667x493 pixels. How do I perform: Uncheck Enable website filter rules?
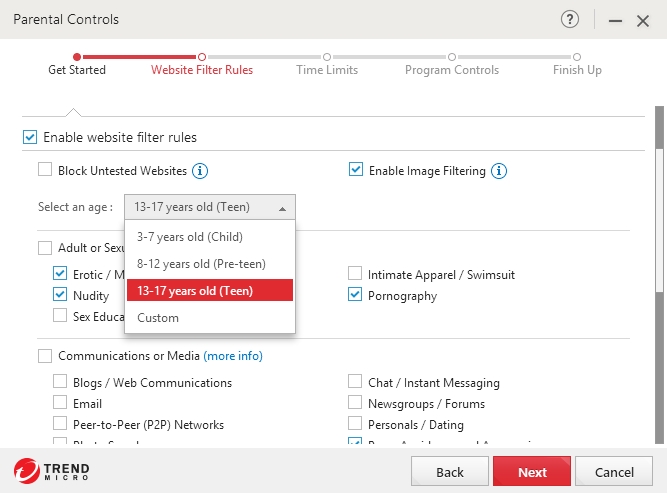click(x=30, y=137)
